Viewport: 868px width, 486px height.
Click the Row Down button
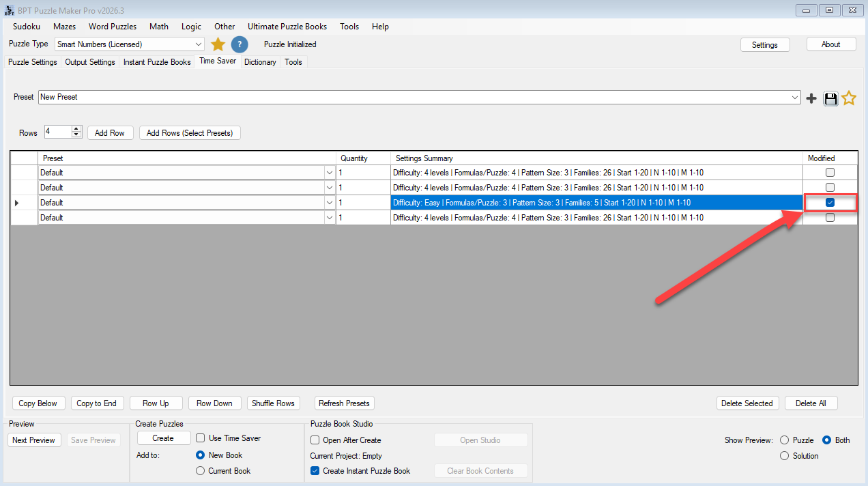click(x=214, y=403)
